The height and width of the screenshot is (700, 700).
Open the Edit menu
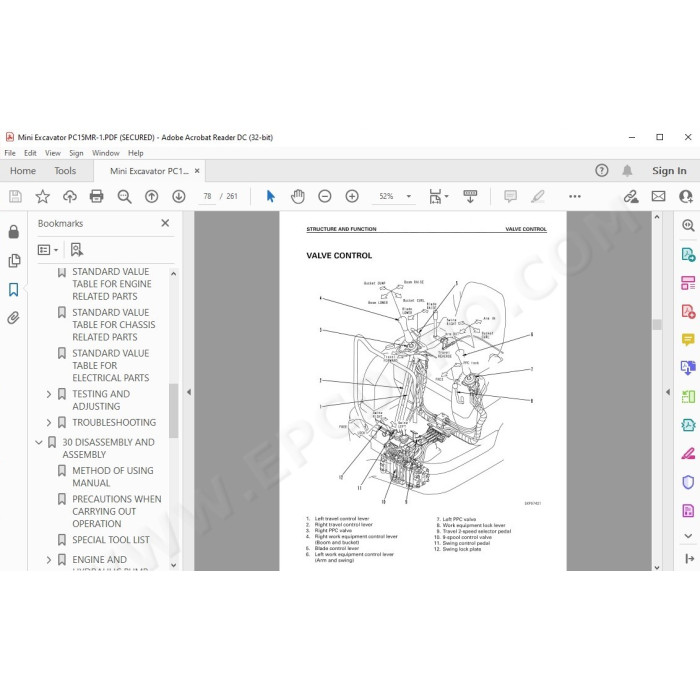(x=30, y=153)
